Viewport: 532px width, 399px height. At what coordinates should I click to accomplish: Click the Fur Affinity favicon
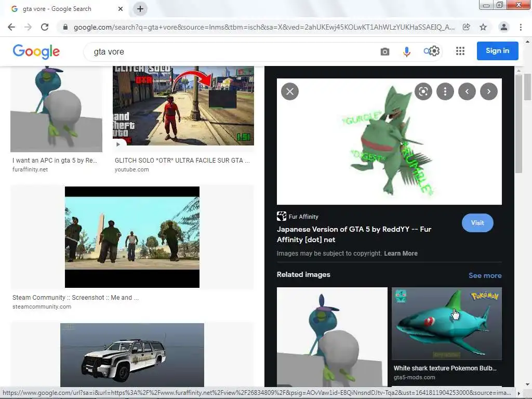pos(282,216)
